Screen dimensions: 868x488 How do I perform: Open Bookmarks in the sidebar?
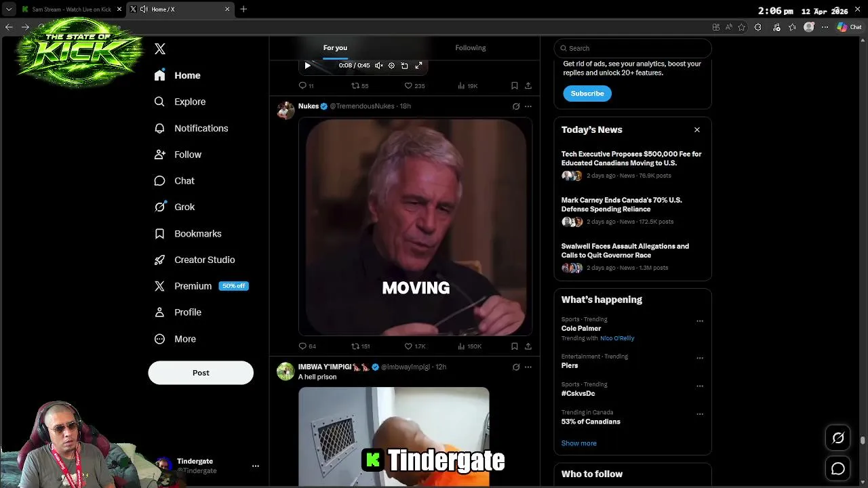point(189,233)
